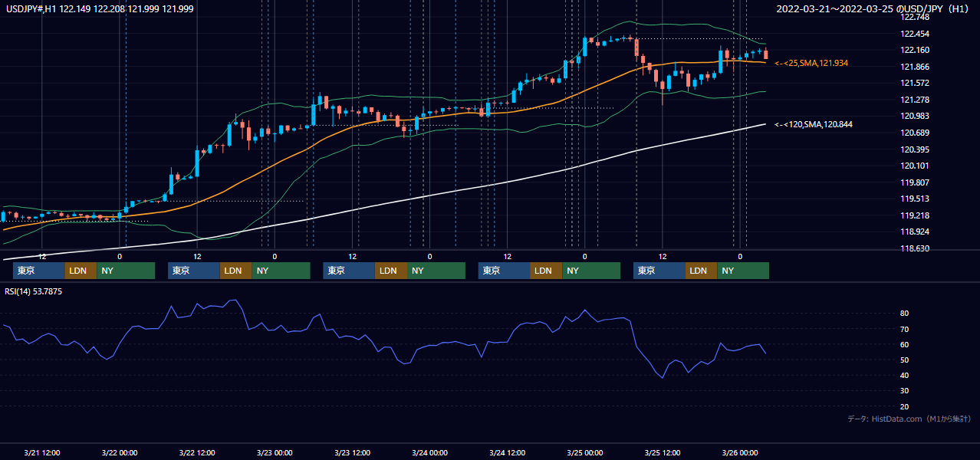
Task: Click the 3/23 00:00 time label
Action: [275, 452]
